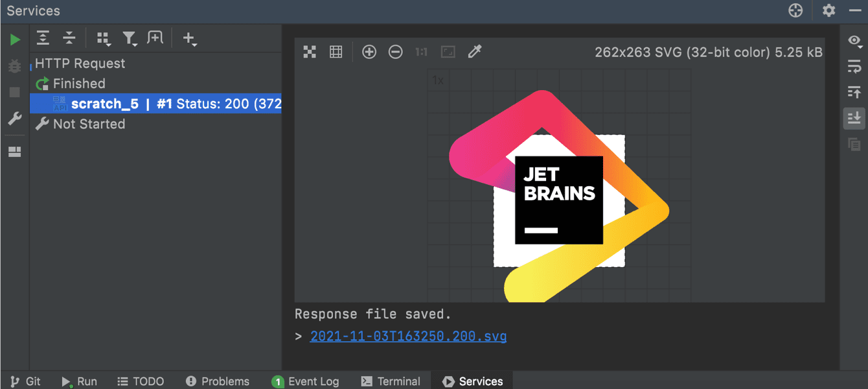The width and height of the screenshot is (868, 389).
Task: Zoom in on the SVG preview
Action: pyautogui.click(x=369, y=52)
